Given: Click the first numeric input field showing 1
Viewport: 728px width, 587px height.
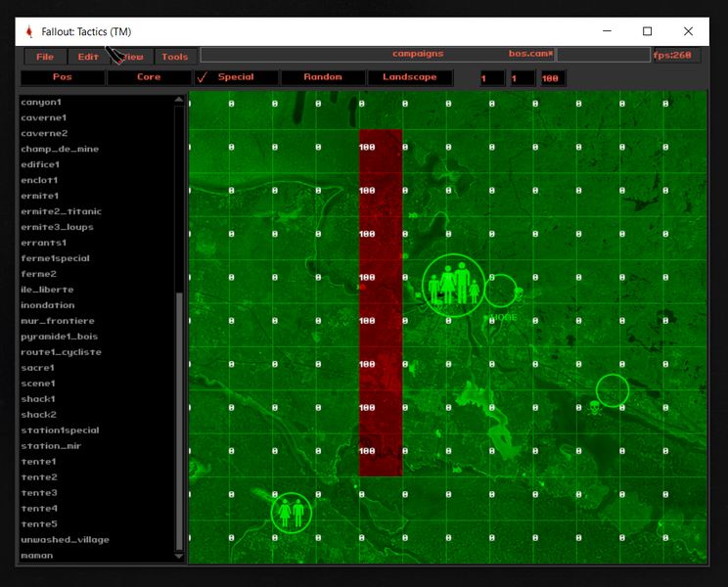Looking at the screenshot, I should point(492,78).
